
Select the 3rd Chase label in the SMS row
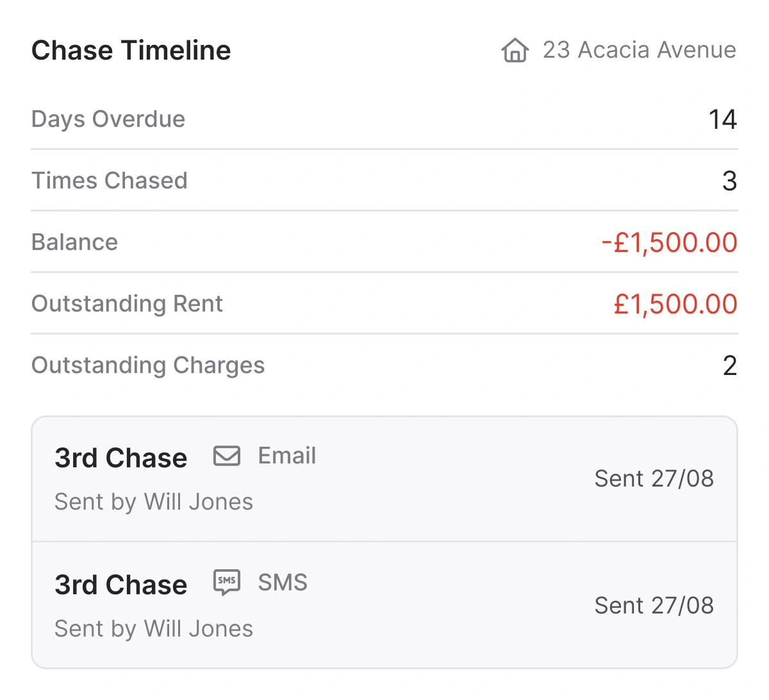pyautogui.click(x=120, y=584)
